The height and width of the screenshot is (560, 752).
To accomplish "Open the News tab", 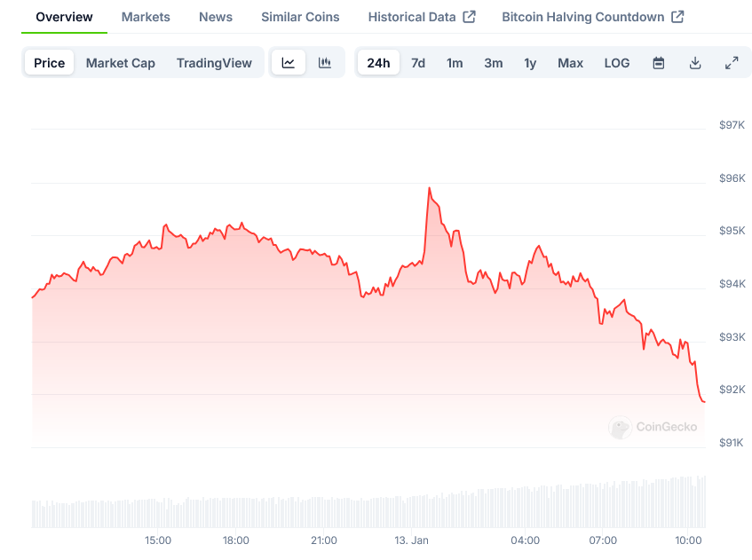I will tap(216, 17).
